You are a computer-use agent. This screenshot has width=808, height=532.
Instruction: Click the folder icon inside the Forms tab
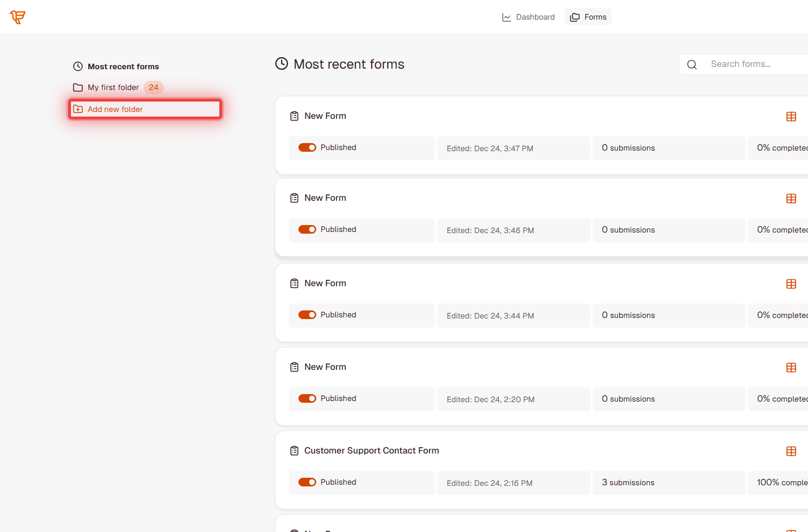point(574,17)
